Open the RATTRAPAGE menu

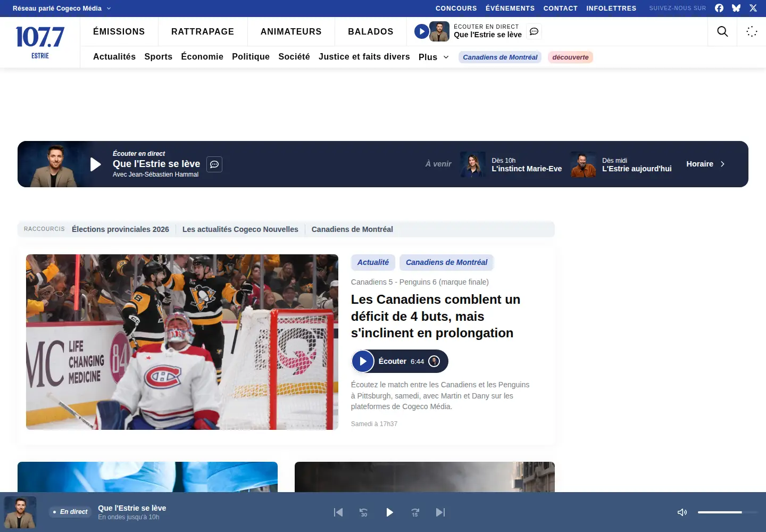(x=203, y=31)
